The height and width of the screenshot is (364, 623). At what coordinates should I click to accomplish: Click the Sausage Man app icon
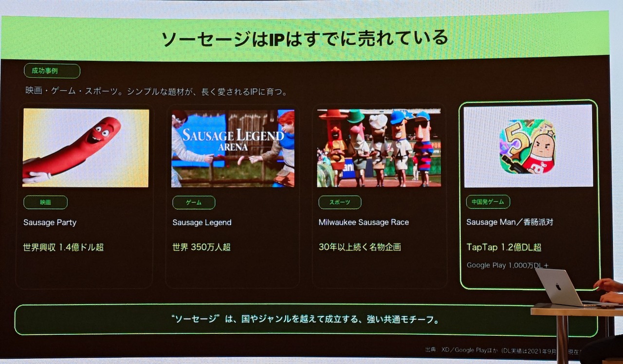click(527, 146)
